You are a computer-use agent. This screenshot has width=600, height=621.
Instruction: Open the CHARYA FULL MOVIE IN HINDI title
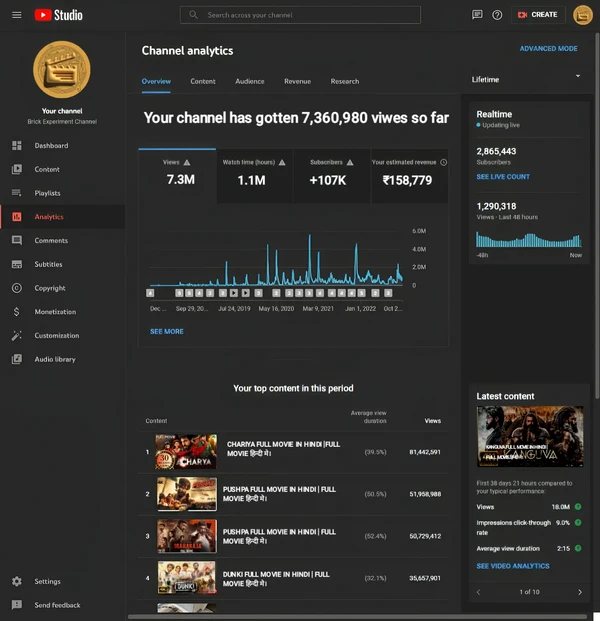point(283,449)
